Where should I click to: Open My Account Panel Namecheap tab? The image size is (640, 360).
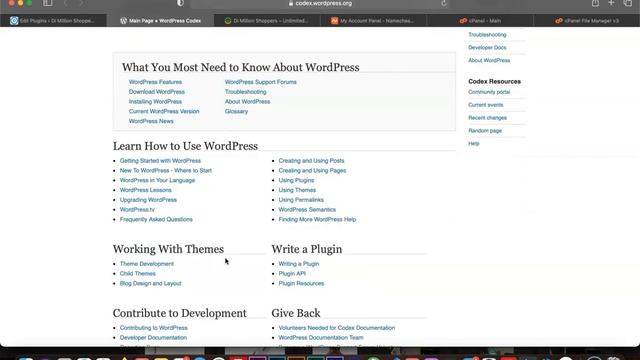[373, 20]
